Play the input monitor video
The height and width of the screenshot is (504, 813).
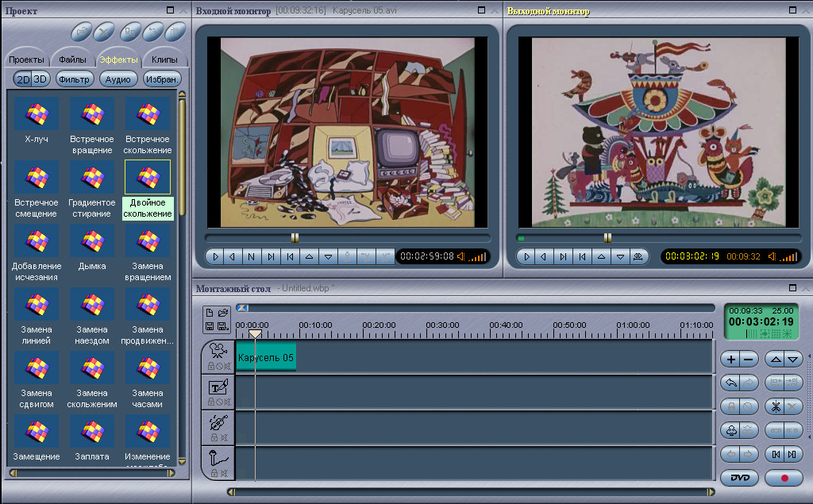[x=215, y=256]
